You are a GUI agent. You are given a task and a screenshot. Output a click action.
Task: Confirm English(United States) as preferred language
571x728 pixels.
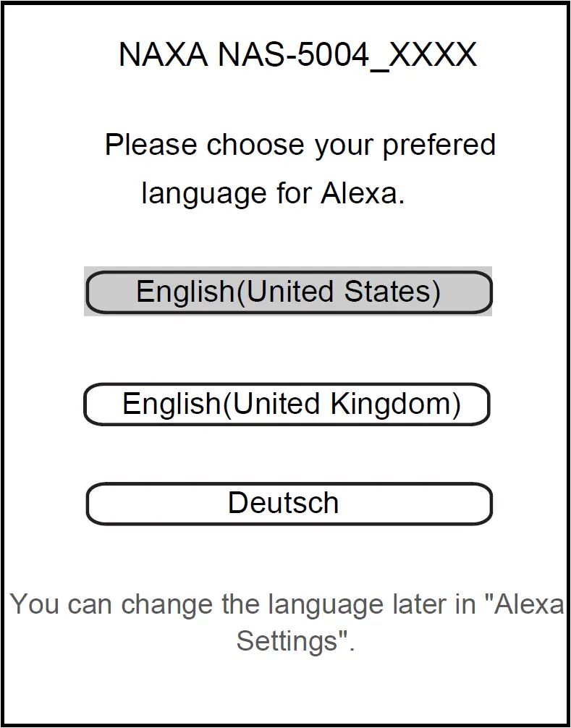click(289, 292)
